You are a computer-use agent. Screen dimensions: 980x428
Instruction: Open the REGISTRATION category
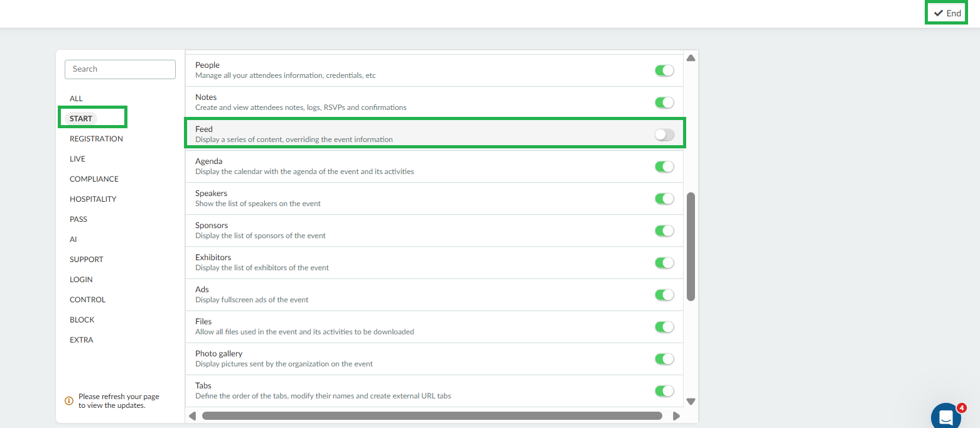(x=96, y=139)
